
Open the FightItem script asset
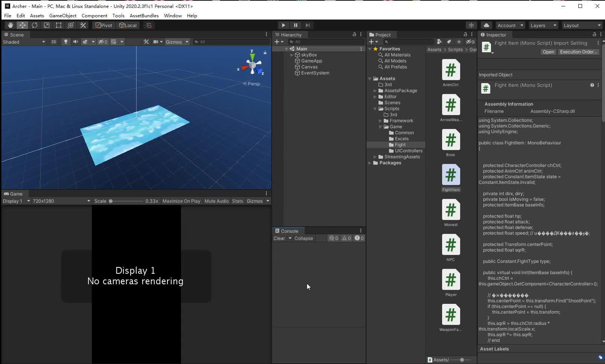pyautogui.click(x=451, y=175)
